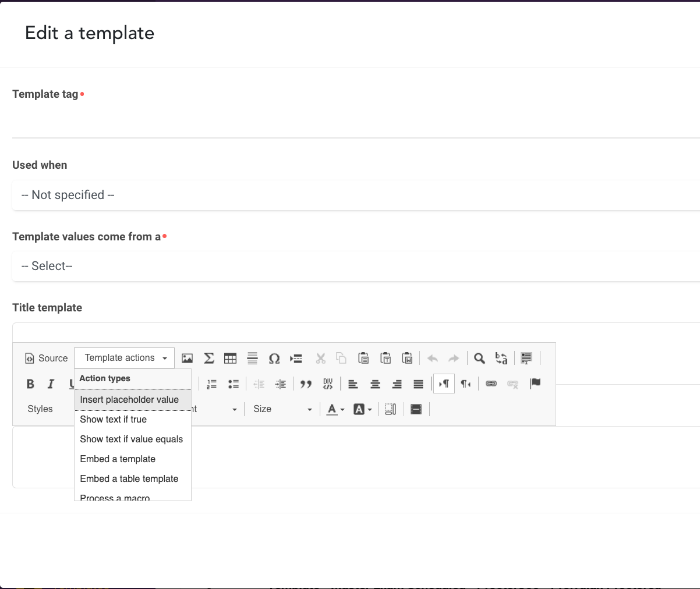The width and height of the screenshot is (700, 589).
Task: Open Find with the magnifier icon
Action: tap(479, 358)
